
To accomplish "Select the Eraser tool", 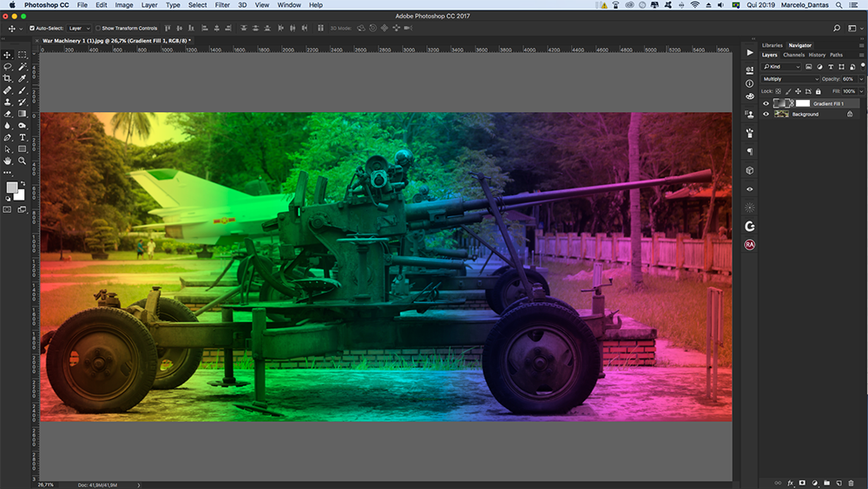I will pyautogui.click(x=8, y=114).
